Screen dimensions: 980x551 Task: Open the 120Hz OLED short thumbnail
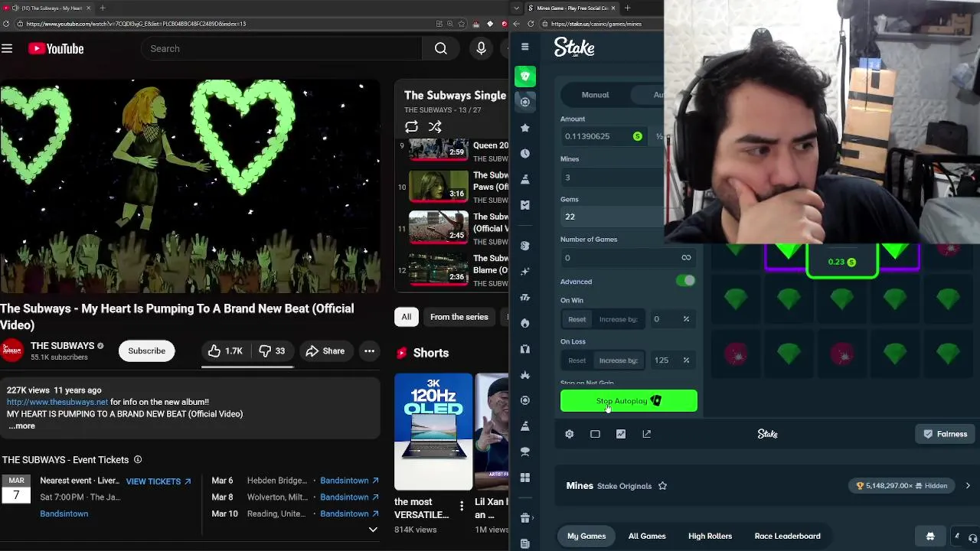tap(433, 432)
